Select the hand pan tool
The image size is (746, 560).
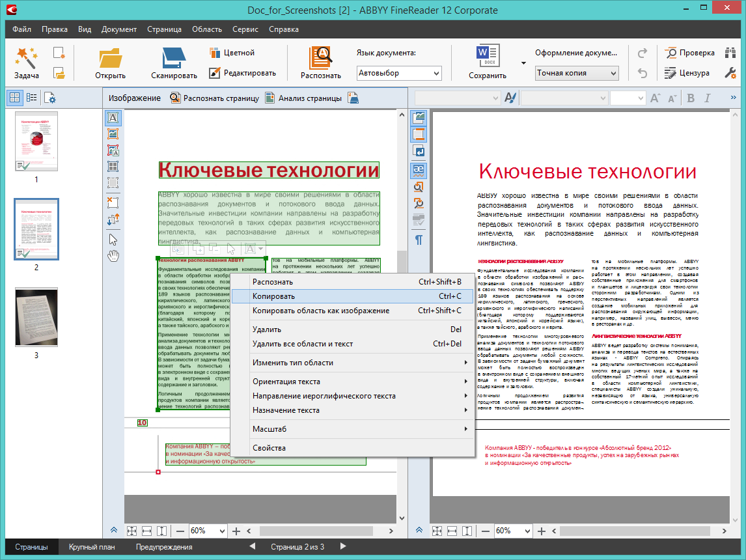[x=113, y=256]
